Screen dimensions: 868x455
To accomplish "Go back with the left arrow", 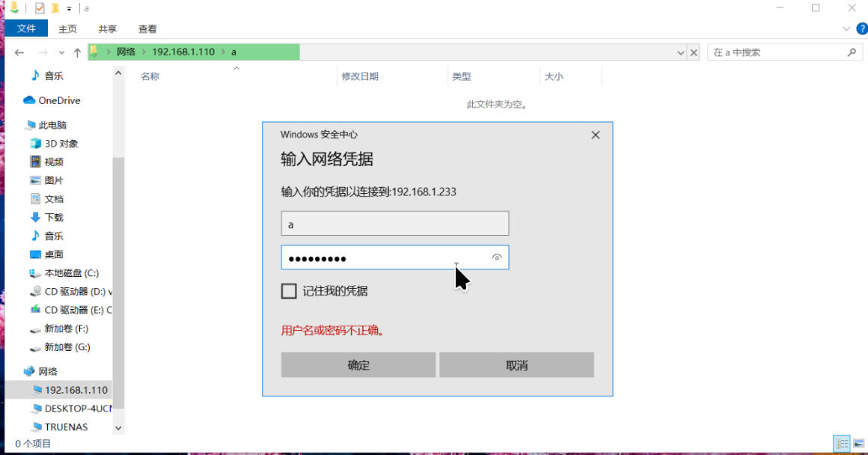I will click(19, 52).
